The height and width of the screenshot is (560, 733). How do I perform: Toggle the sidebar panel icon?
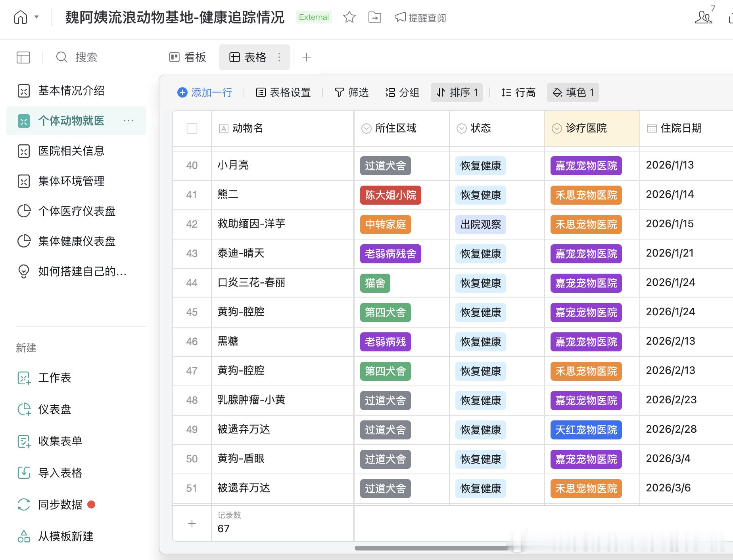(x=23, y=58)
